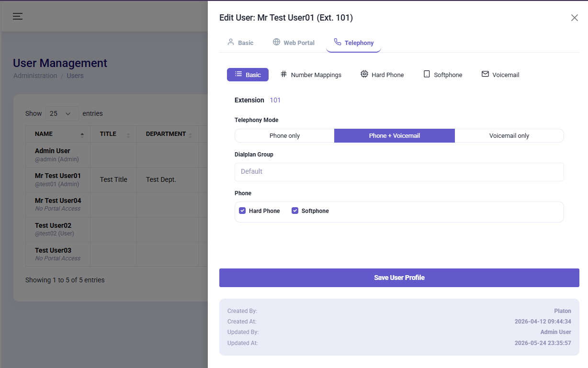Screen dimensions: 588x368
Task: Open the Show 25 entries dropdown
Action: tap(62, 113)
